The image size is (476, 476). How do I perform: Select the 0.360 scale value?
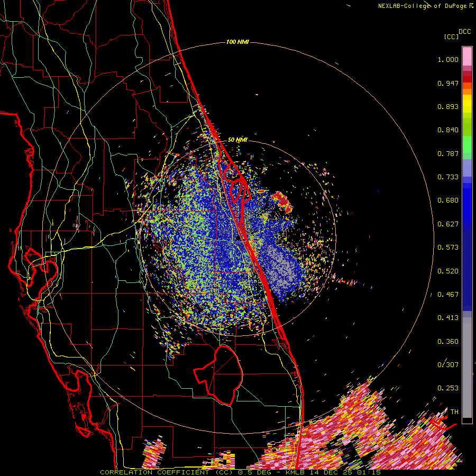pos(448,342)
